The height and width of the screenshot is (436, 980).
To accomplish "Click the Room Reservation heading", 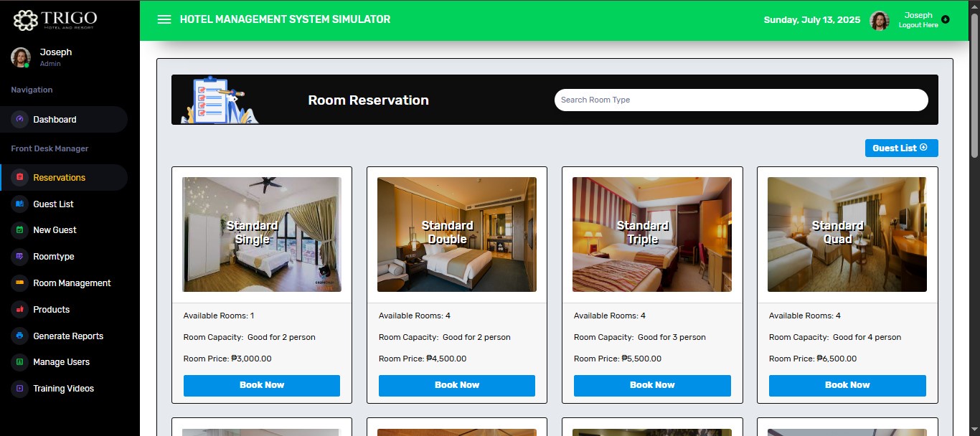I will tap(368, 100).
